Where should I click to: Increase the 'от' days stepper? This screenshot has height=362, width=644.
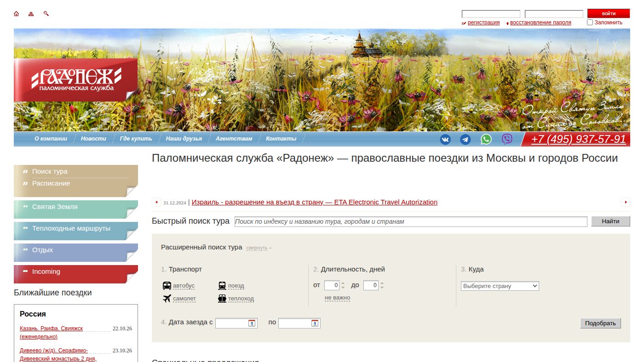coord(343,283)
